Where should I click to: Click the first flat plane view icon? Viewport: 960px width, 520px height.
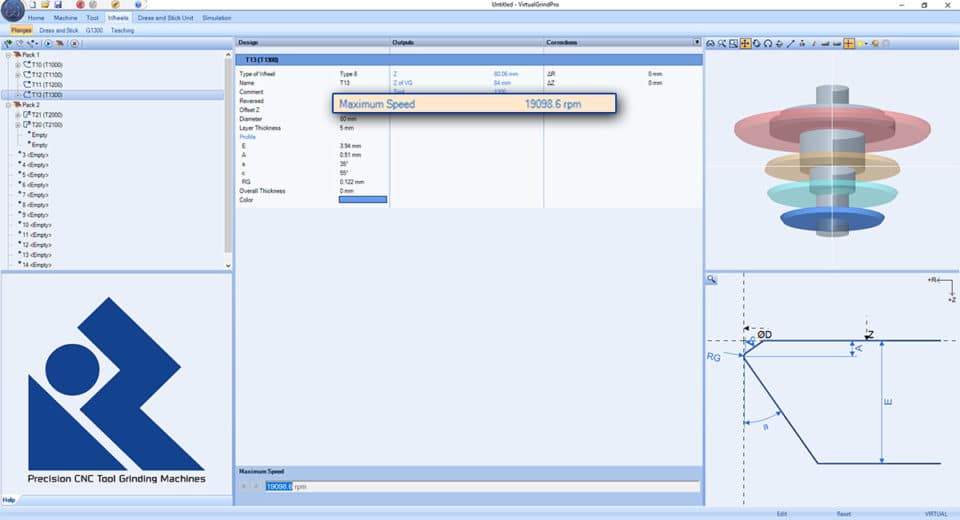[x=825, y=43]
